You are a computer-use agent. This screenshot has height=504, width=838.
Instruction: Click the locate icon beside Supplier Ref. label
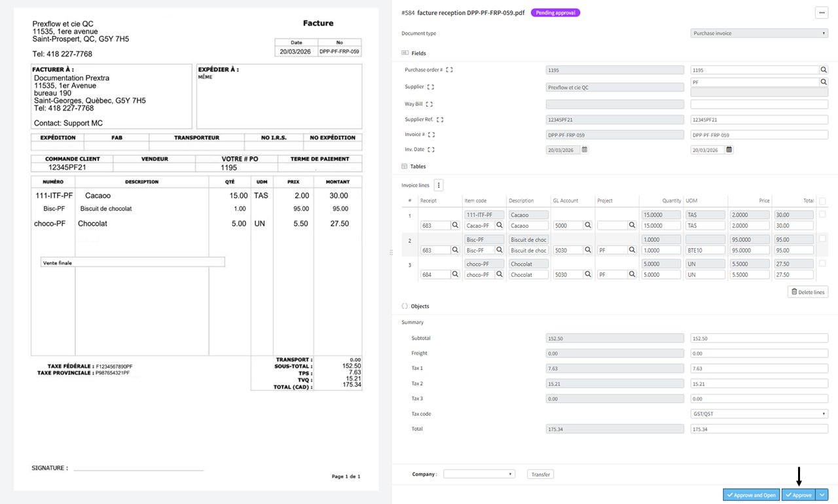click(x=441, y=119)
